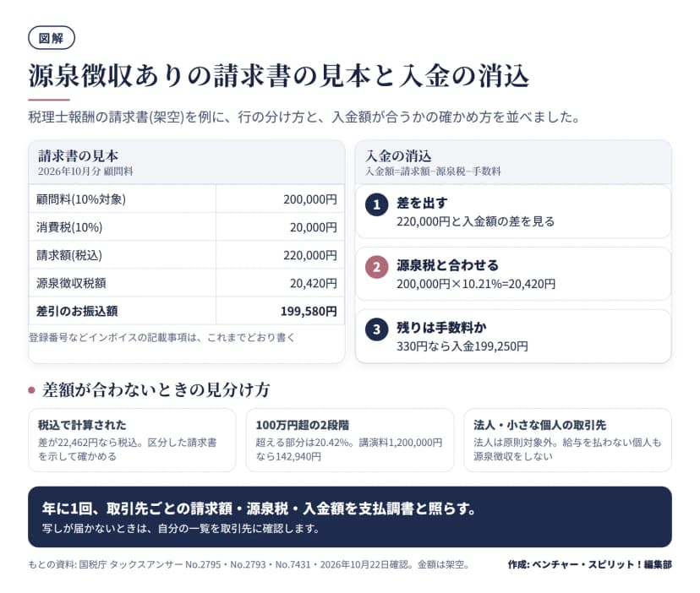Image resolution: width=700 pixels, height=593 pixels.
Task: Click the text 220,000円と入金額の差を見る
Action: coord(475,221)
